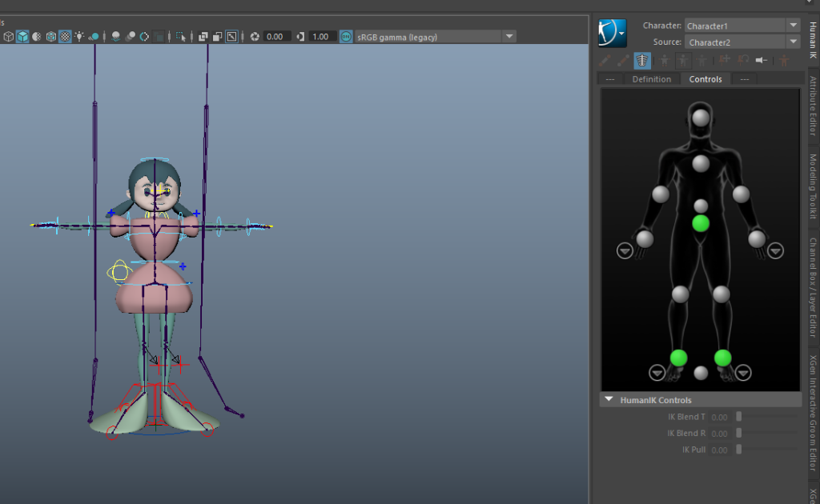Click the highlighted ribcage skeleton icon

coord(642,61)
